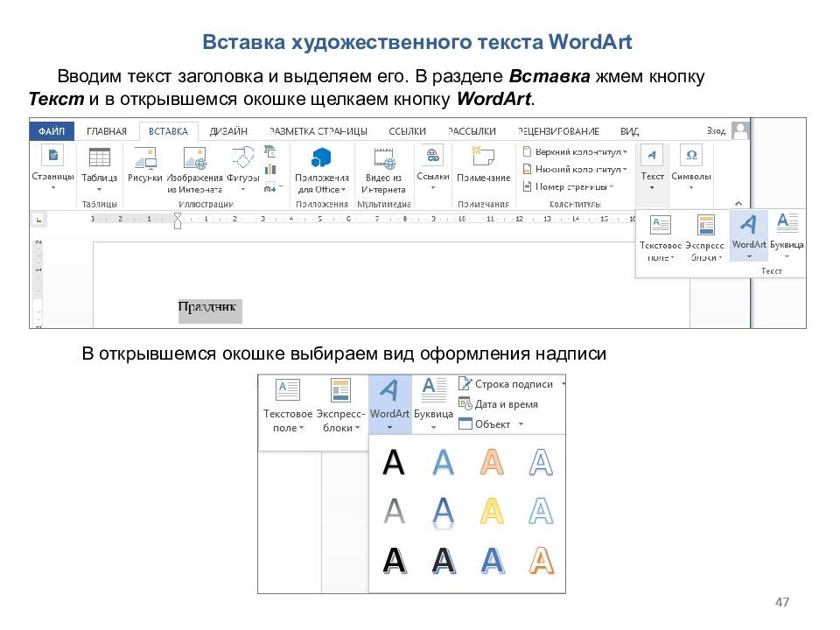
Task: Click the Рисунки insert picture icon
Action: click(144, 165)
